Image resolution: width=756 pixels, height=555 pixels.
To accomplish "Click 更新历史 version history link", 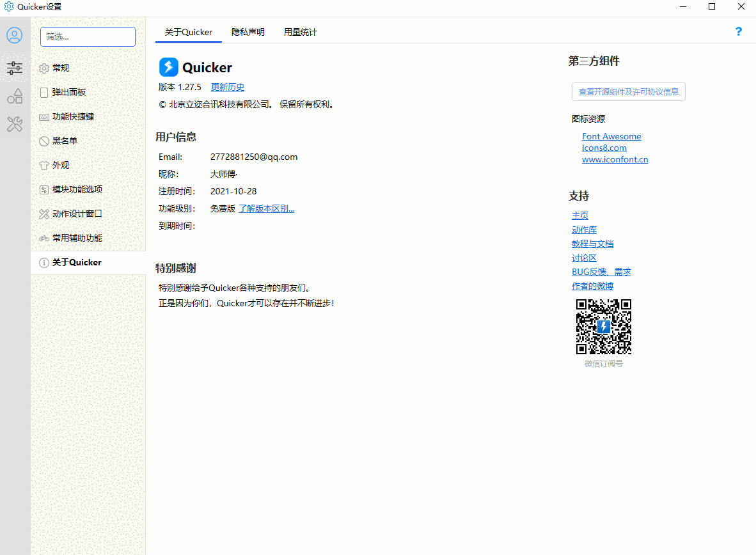I will pyautogui.click(x=227, y=86).
